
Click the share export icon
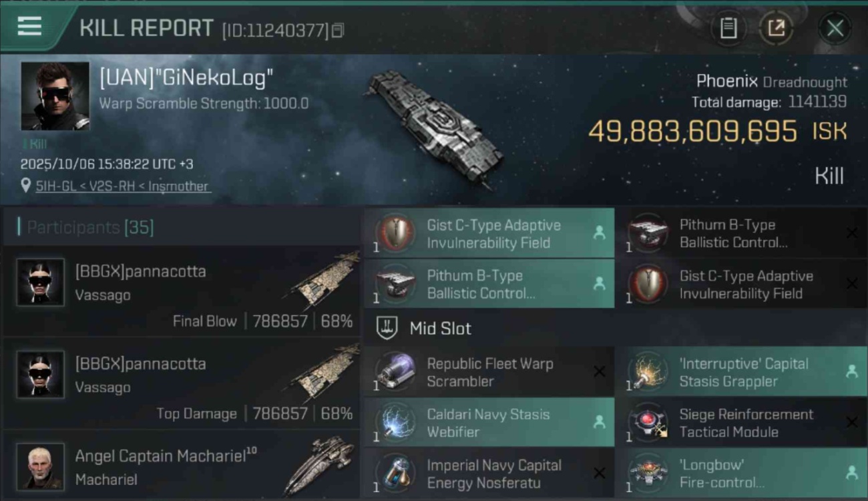(776, 28)
